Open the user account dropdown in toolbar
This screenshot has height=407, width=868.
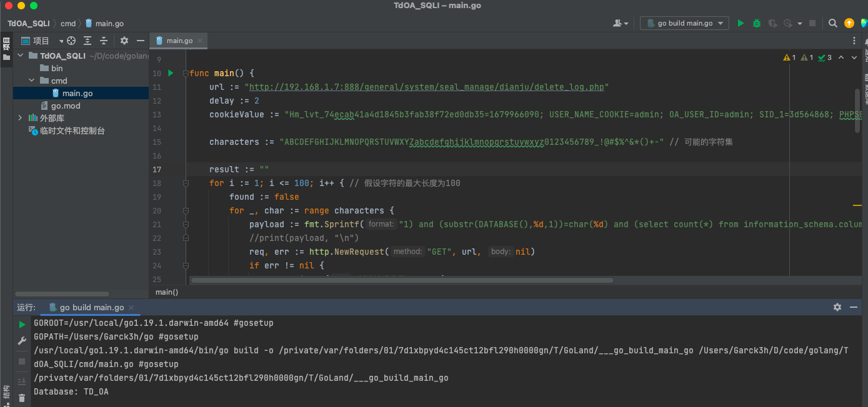[621, 23]
